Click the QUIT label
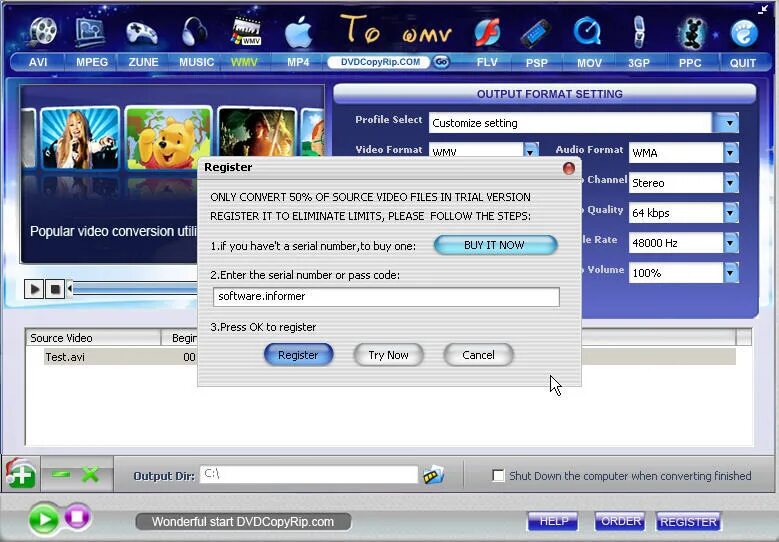The image size is (779, 542). (743, 63)
